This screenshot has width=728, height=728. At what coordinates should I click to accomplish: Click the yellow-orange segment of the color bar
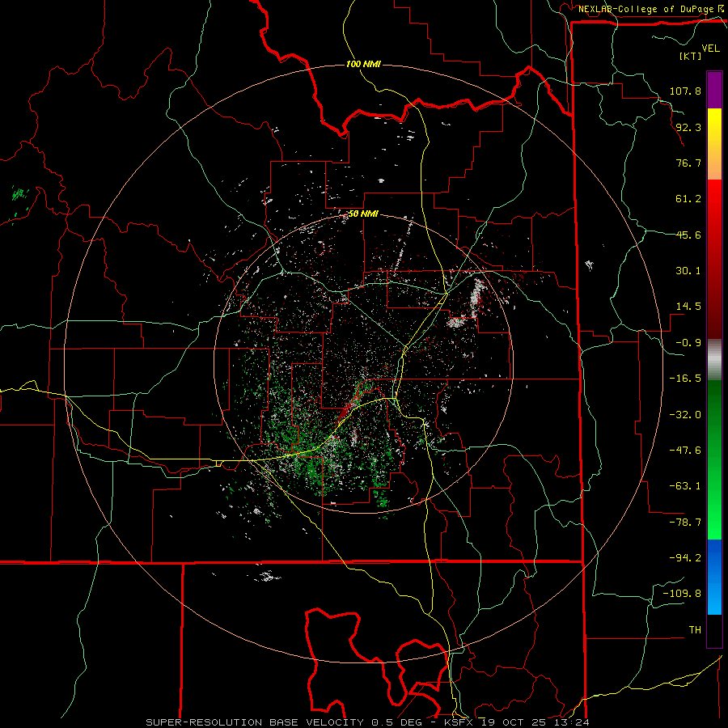[714, 144]
